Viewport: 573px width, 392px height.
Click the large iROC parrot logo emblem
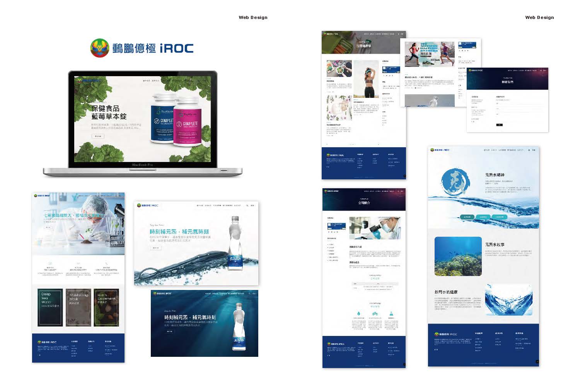[100, 48]
